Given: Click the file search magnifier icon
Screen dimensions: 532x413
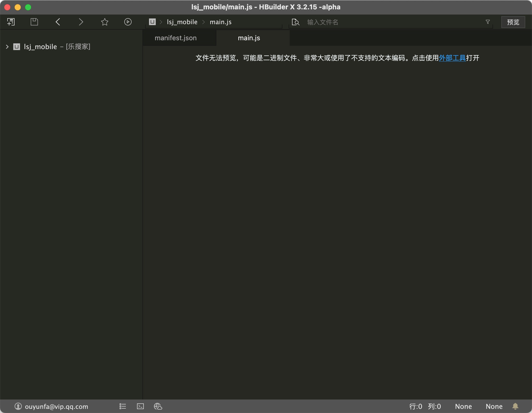Looking at the screenshot, I should (295, 22).
